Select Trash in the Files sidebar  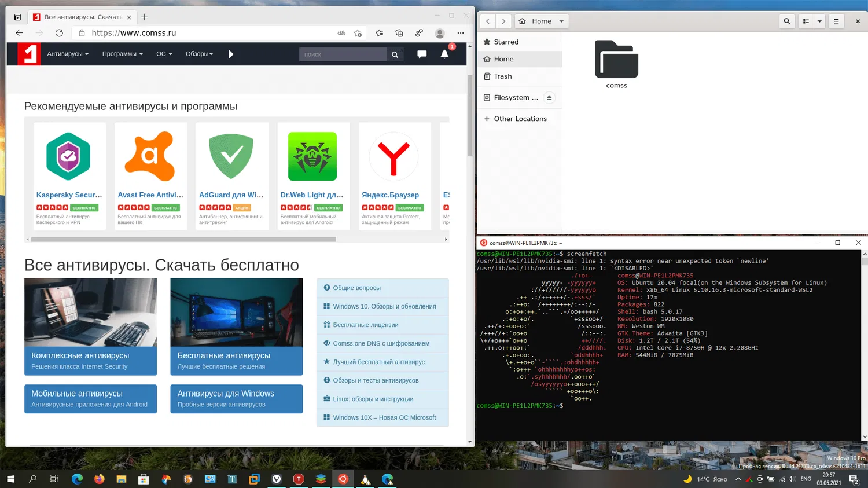tap(519, 76)
